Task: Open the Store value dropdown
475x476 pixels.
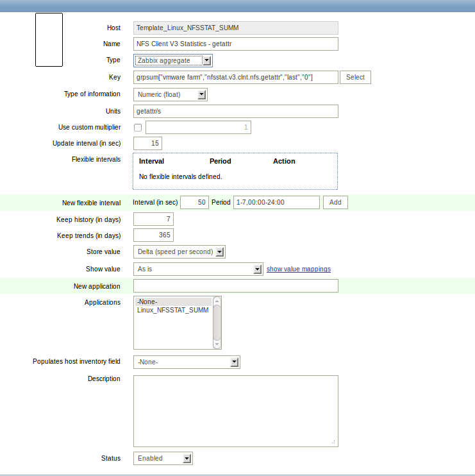Action: (179, 251)
